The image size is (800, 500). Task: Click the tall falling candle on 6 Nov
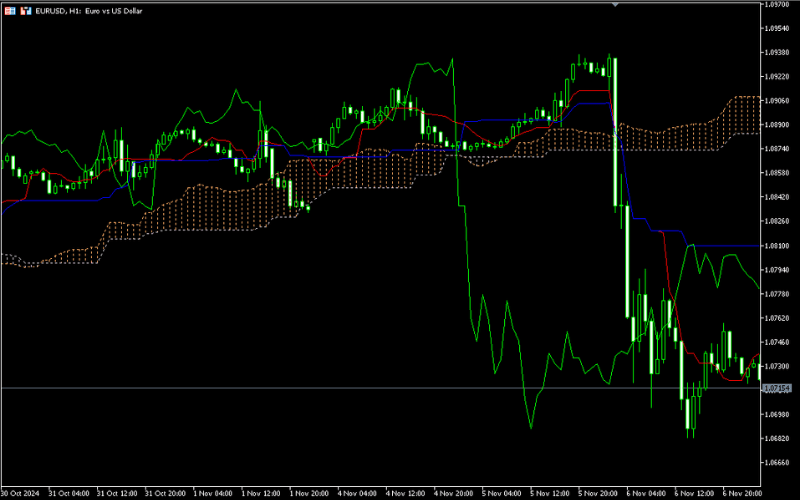click(x=613, y=130)
